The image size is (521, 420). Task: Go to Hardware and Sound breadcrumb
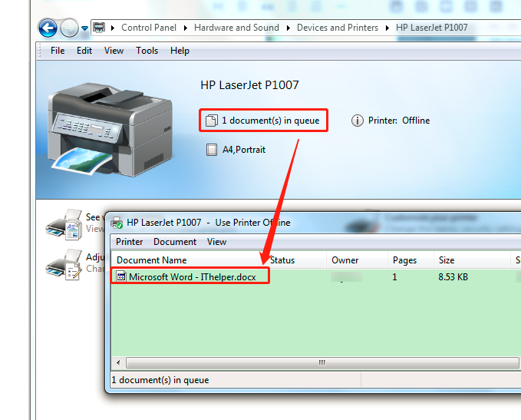pyautogui.click(x=236, y=28)
